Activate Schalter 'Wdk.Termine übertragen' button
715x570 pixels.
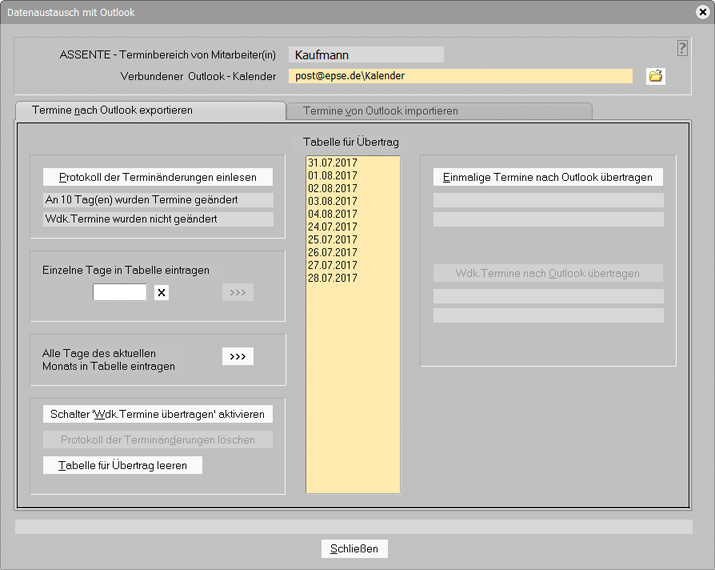(x=158, y=414)
